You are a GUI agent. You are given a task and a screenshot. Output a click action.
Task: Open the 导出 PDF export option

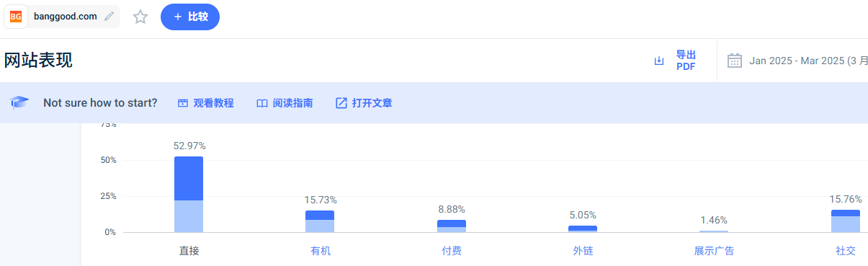686,61
